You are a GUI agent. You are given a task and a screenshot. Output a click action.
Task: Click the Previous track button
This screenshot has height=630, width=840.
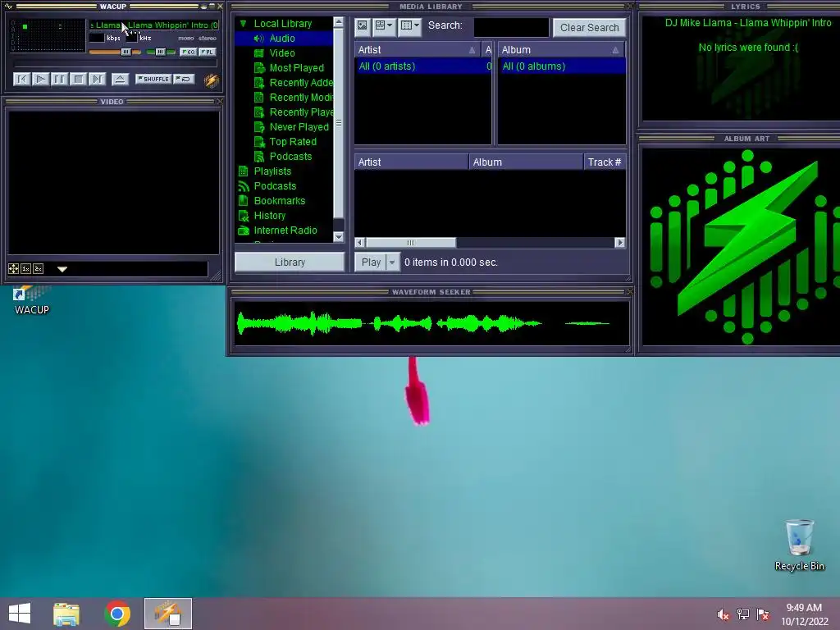(x=21, y=80)
